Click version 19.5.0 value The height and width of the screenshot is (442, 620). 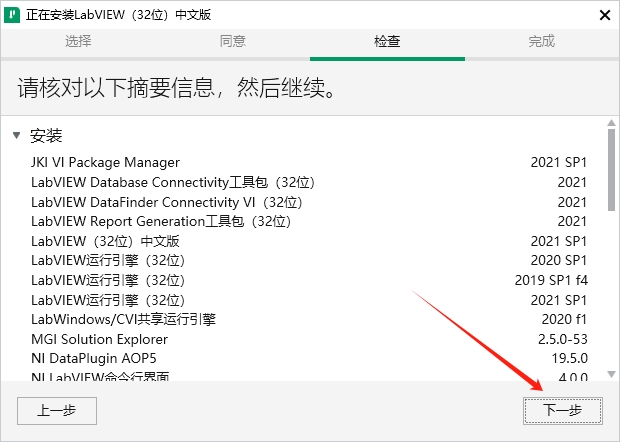tap(569, 359)
